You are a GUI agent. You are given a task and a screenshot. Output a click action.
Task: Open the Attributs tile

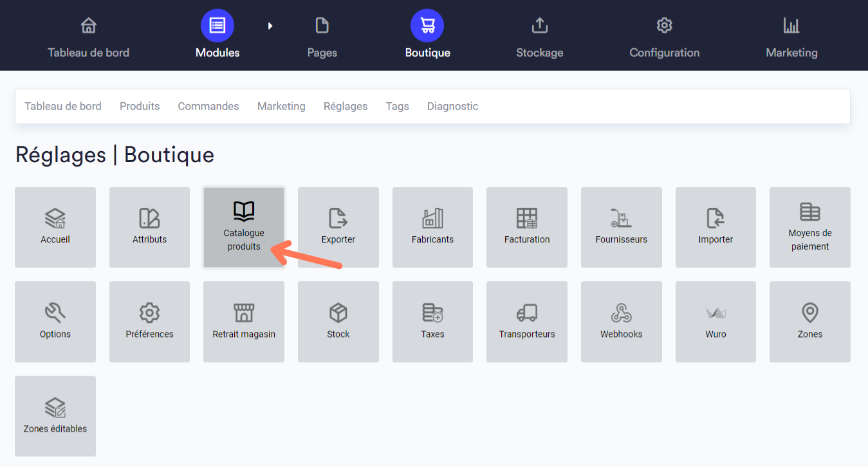tap(149, 227)
